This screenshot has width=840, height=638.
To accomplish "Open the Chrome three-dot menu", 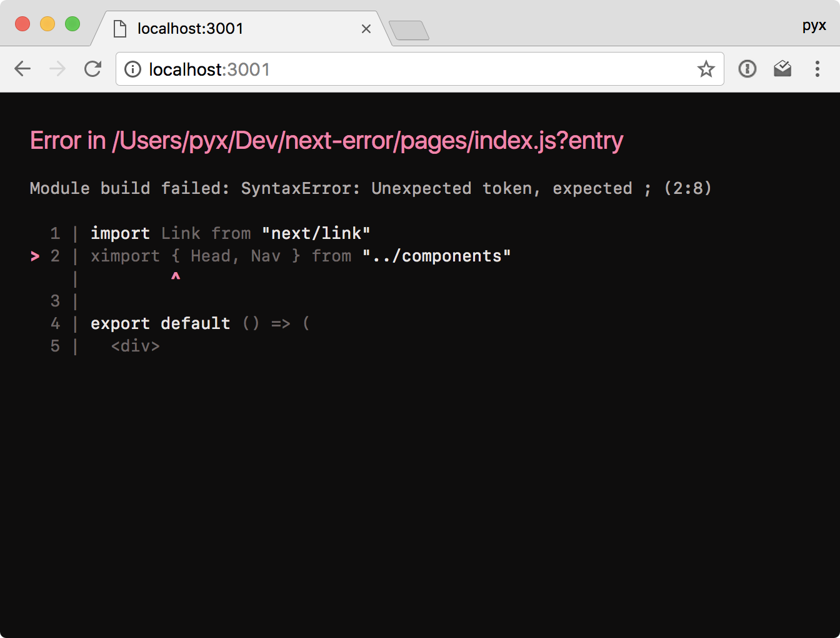I will click(x=817, y=69).
